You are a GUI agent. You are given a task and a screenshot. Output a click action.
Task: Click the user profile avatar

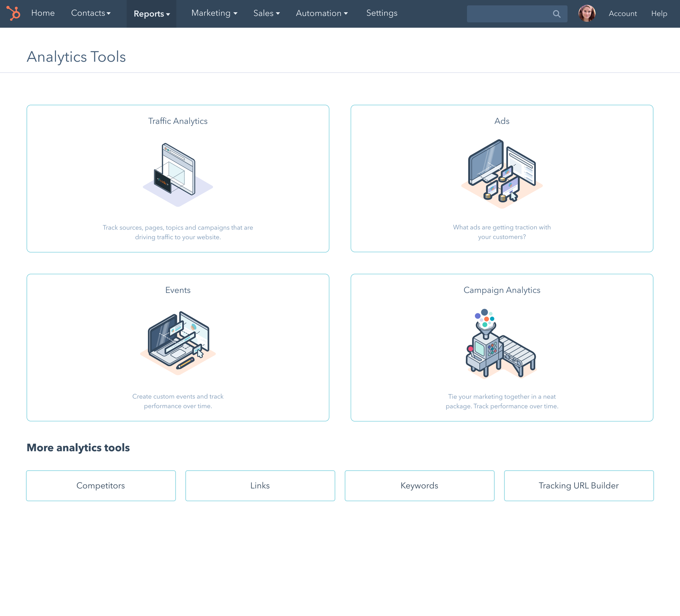point(586,14)
